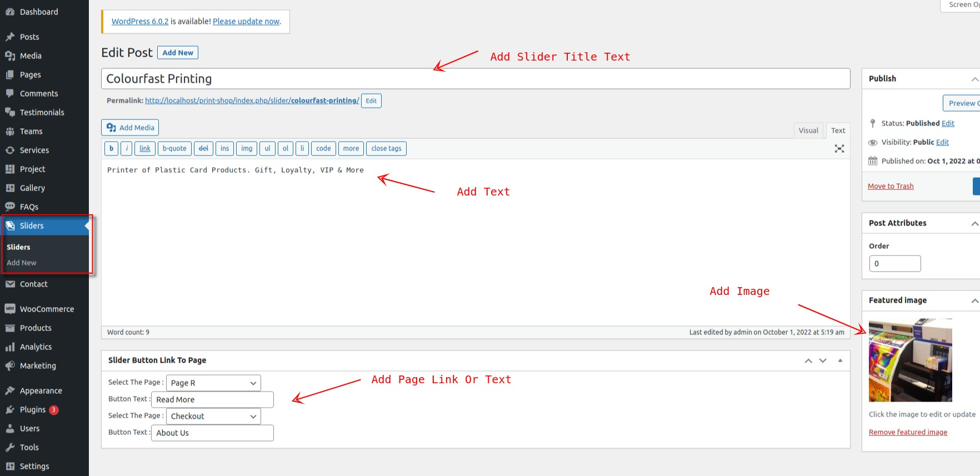
Task: Click the bold b toolbar button
Action: click(x=111, y=148)
